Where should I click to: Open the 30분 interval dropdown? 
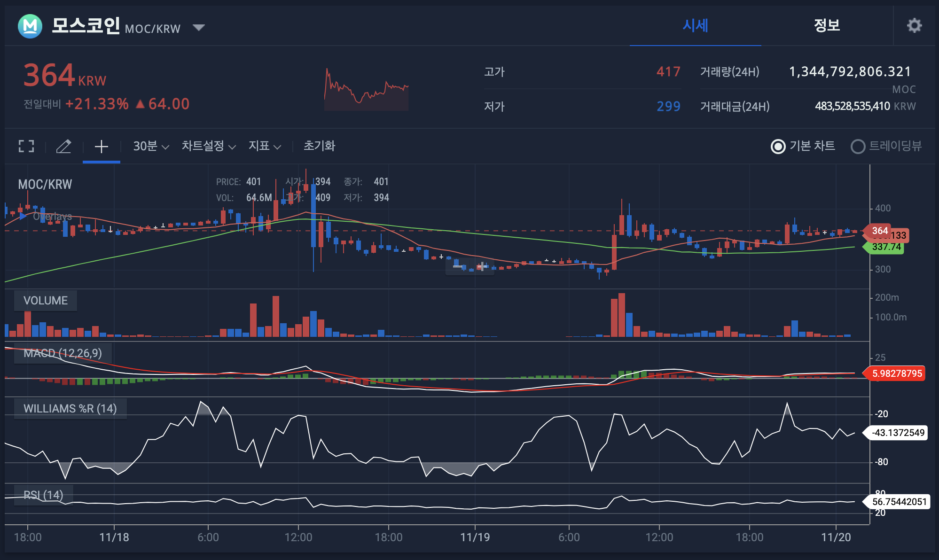[x=150, y=146]
